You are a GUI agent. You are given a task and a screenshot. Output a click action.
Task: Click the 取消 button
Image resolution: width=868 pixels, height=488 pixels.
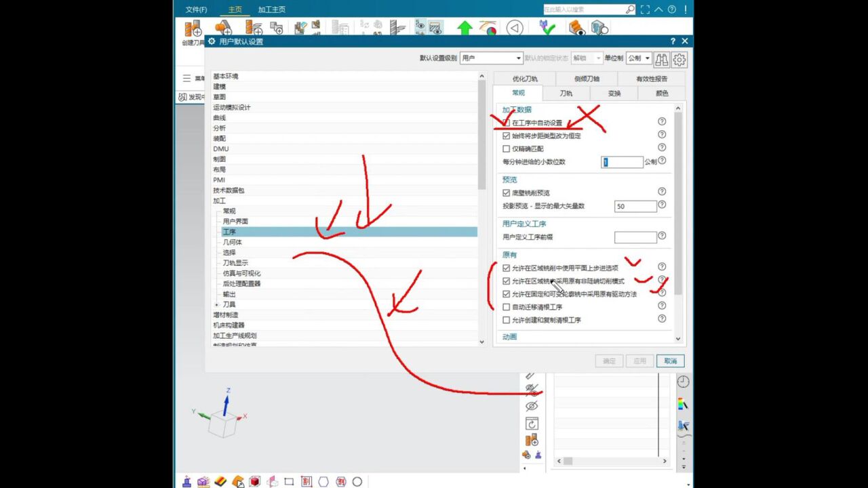click(x=670, y=361)
